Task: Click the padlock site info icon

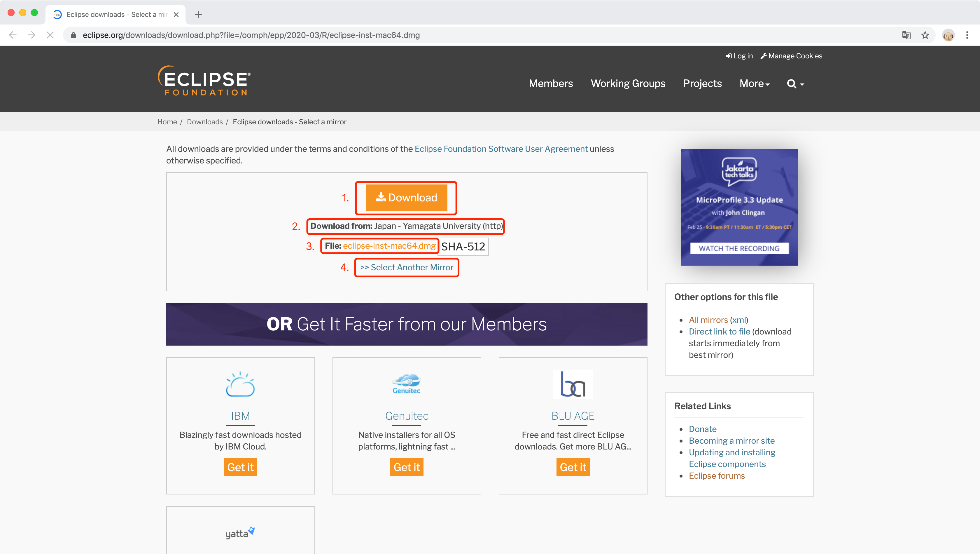Action: [73, 35]
